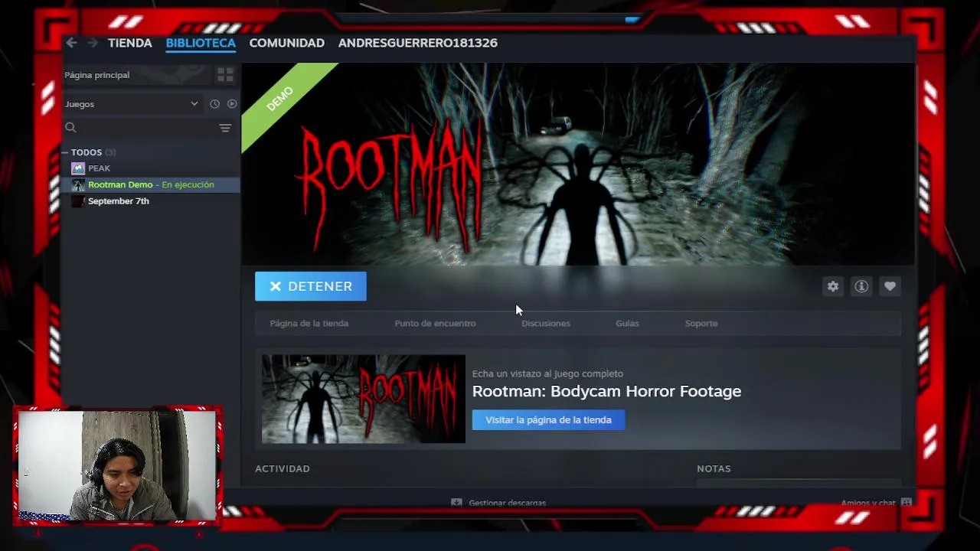
Task: Open Gestionar descargas at the bottom
Action: 499,503
